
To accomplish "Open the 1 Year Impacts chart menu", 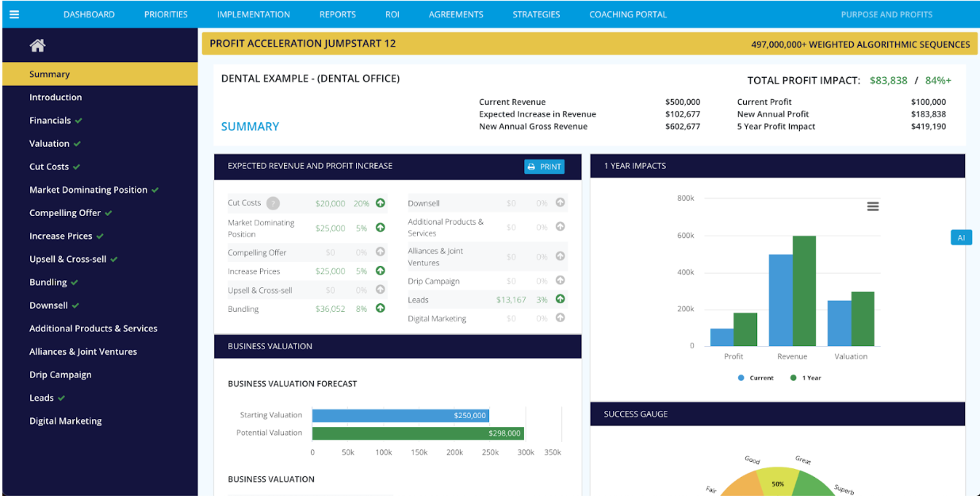I will pos(873,206).
